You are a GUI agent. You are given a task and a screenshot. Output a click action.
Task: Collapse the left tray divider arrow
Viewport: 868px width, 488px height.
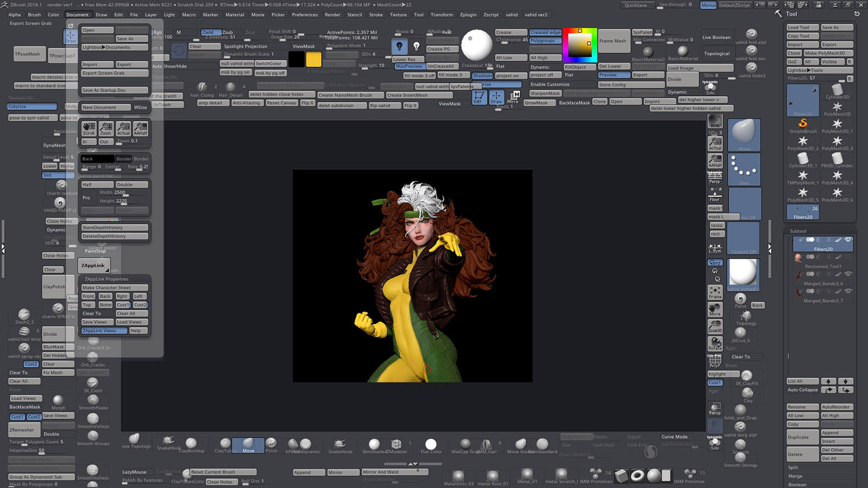pyautogui.click(x=3, y=248)
